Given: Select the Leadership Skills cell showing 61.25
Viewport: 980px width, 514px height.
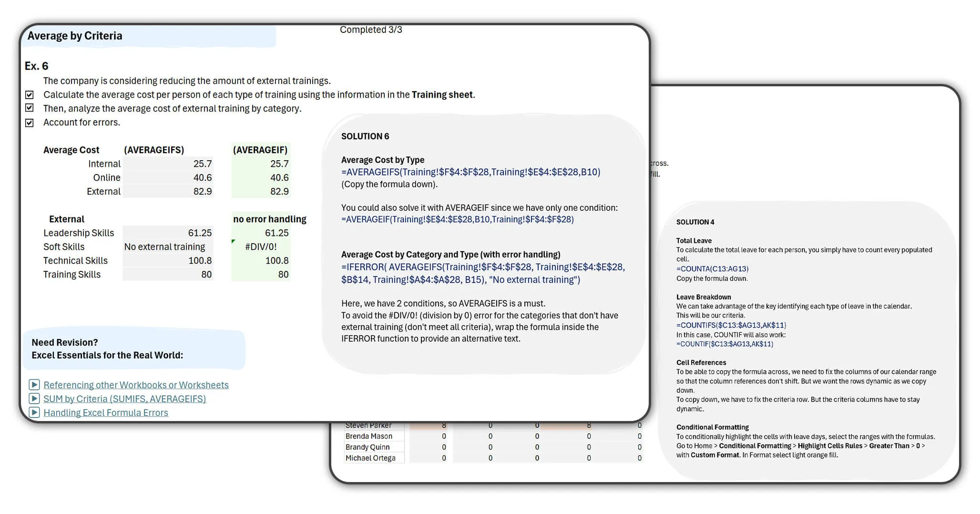Looking at the screenshot, I should coord(168,233).
